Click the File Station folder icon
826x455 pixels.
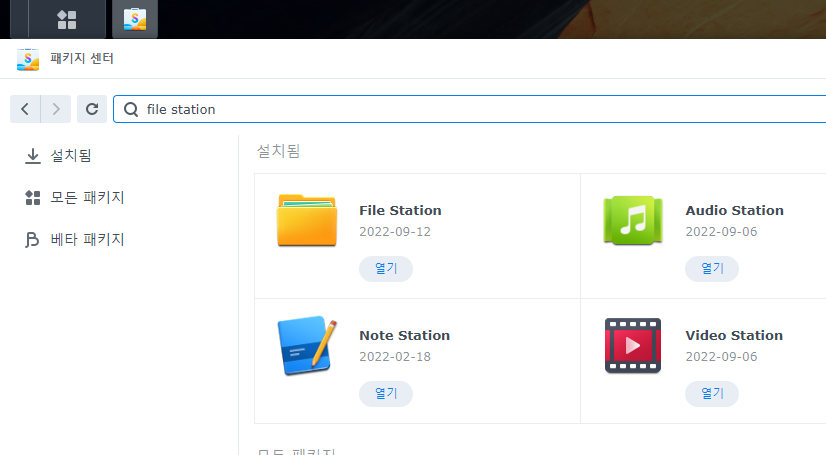click(307, 220)
